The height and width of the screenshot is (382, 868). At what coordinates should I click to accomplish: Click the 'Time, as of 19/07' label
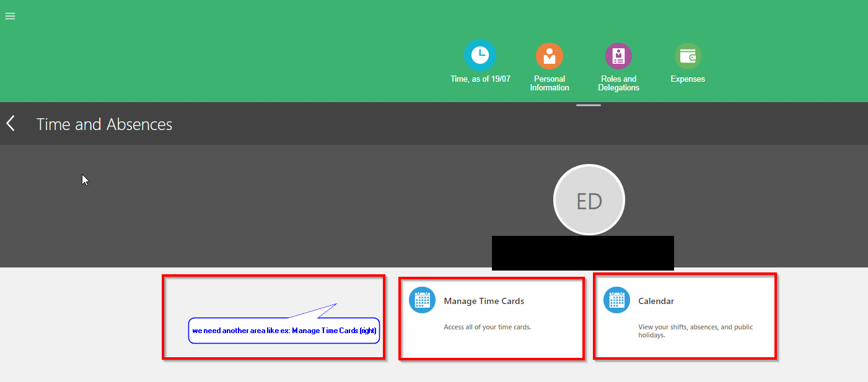pos(480,79)
